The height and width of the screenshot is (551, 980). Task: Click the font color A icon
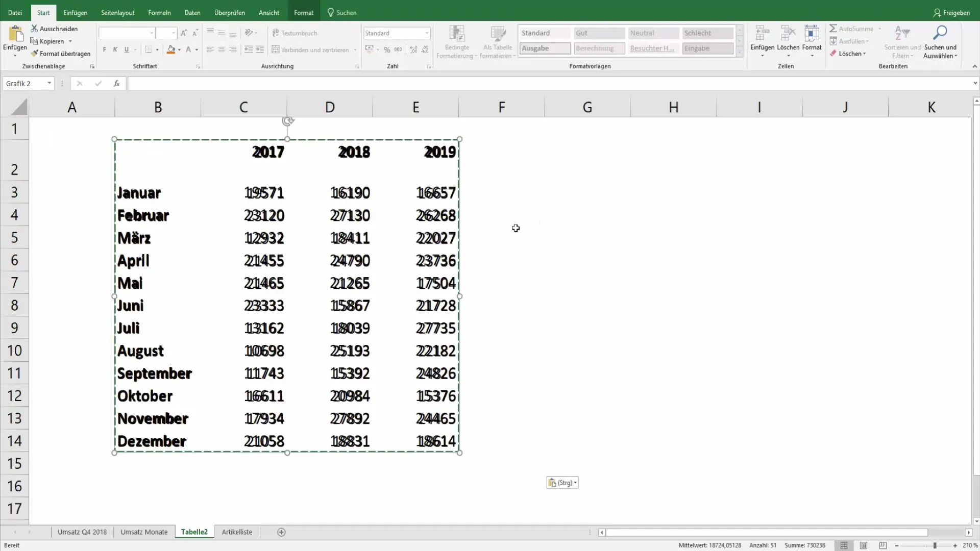coord(188,49)
